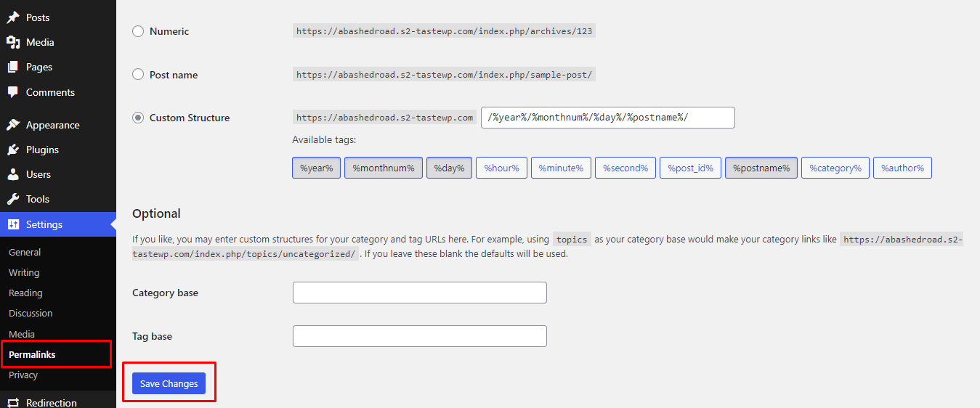Open Media settings submenu item

pyautogui.click(x=22, y=334)
